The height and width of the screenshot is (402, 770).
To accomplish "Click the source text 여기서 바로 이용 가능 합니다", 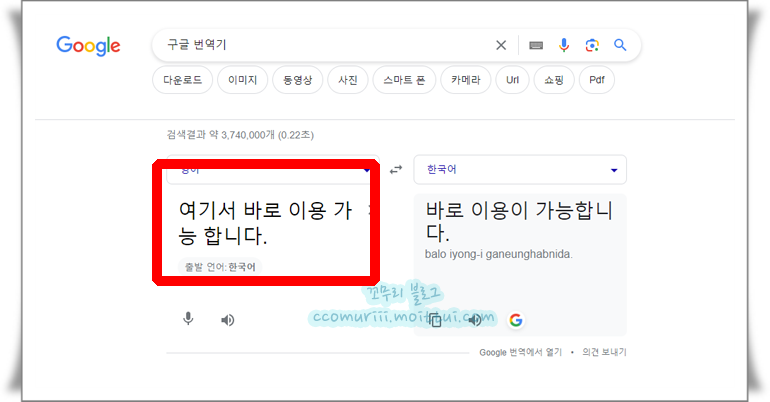I will (x=265, y=223).
